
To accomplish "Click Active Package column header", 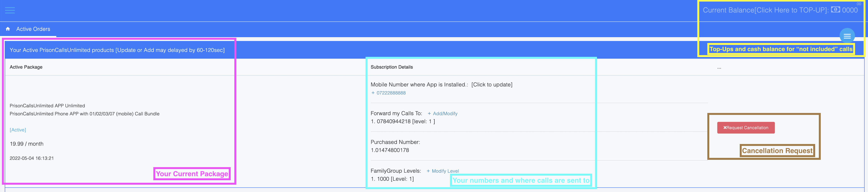I will 26,67.
